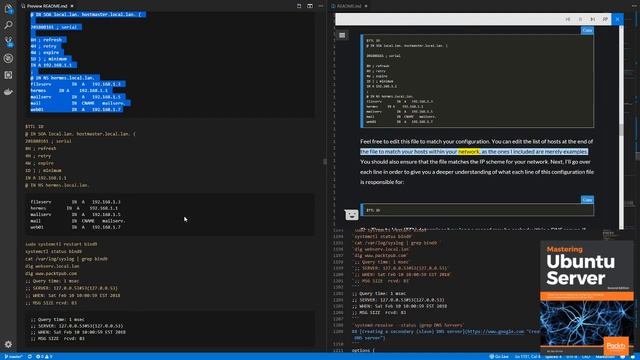The width and height of the screenshot is (640, 360).
Task: Open More Actions ellipsis in left editor group
Action: 321,6
